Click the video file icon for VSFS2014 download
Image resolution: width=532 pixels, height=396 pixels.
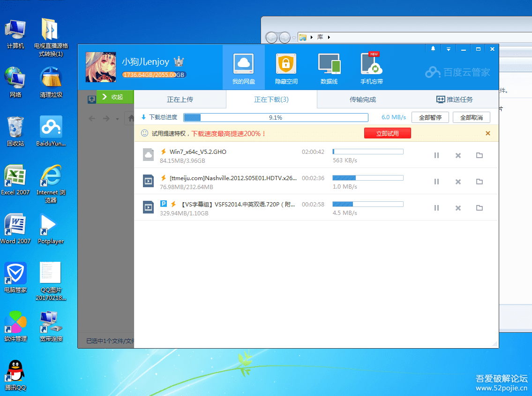[x=148, y=207]
